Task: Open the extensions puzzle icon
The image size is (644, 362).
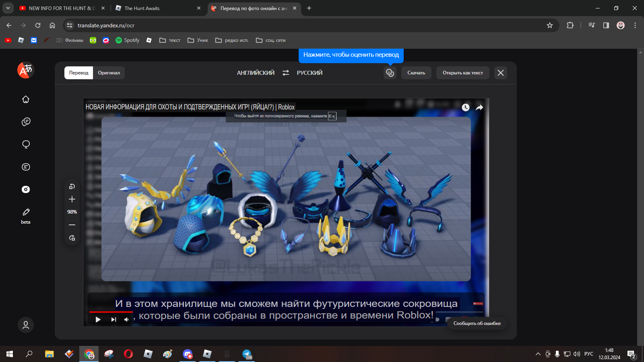Action: coord(570,25)
